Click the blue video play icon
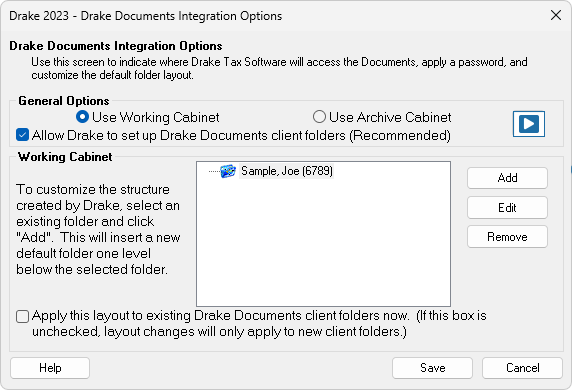 click(529, 124)
